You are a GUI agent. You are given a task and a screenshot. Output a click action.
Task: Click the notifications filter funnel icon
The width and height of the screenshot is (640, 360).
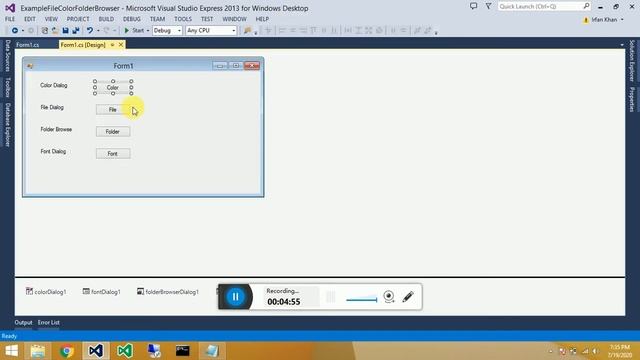coord(488,6)
